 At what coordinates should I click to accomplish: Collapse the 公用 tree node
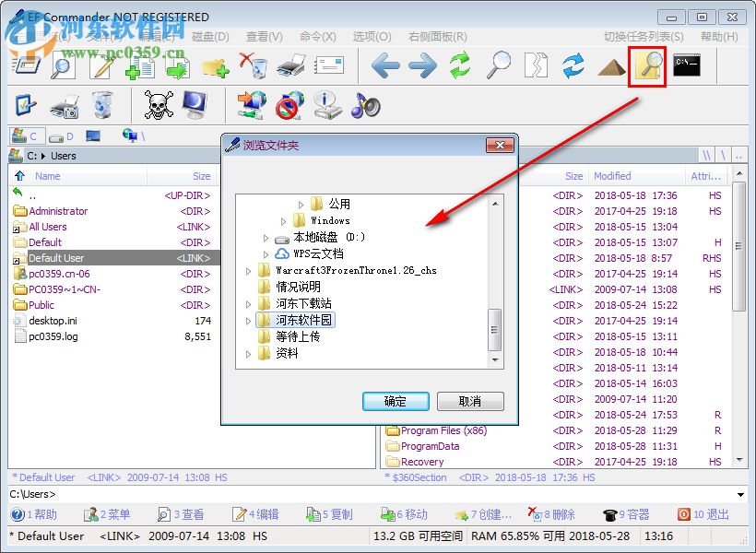point(300,204)
